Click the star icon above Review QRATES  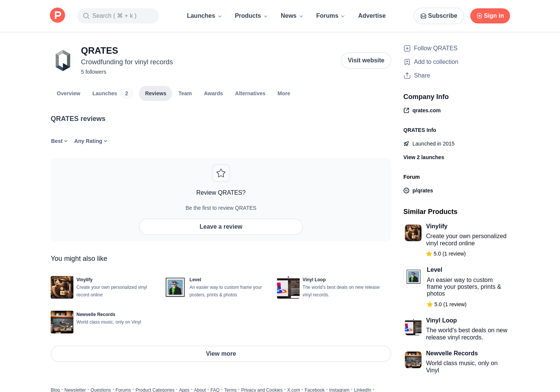tap(221, 173)
